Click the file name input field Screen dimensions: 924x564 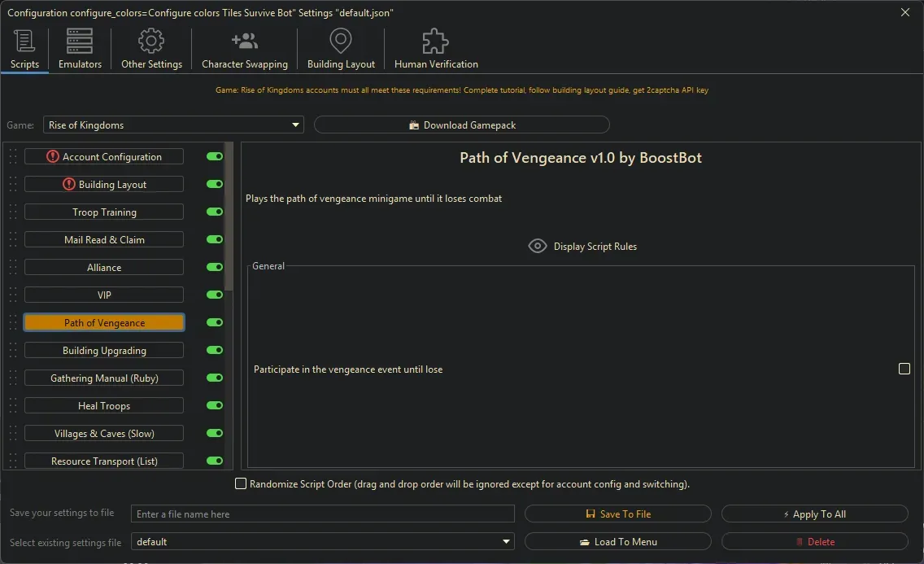(x=322, y=514)
